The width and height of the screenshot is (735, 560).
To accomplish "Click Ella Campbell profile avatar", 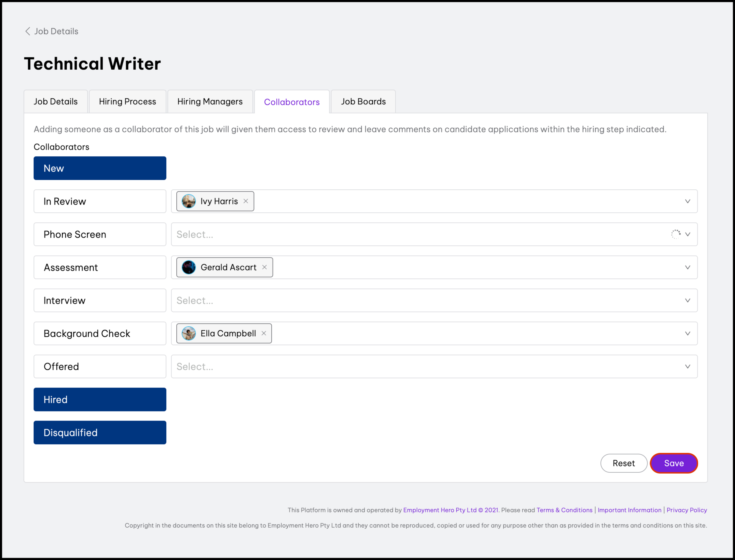I will click(188, 333).
